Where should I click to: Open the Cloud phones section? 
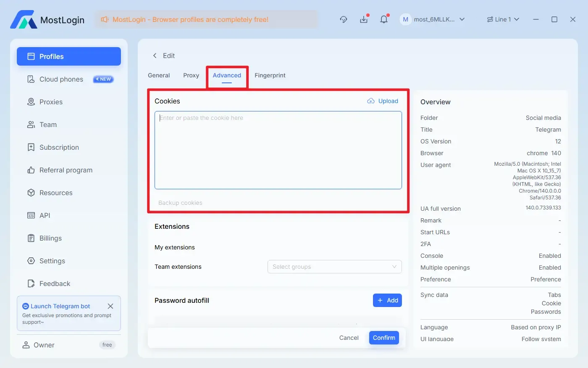[x=61, y=79]
